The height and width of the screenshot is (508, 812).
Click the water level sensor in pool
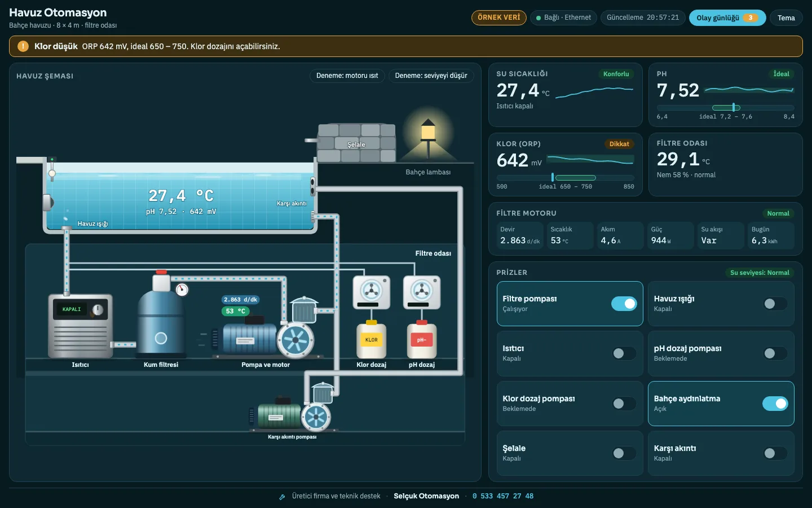pos(52,169)
